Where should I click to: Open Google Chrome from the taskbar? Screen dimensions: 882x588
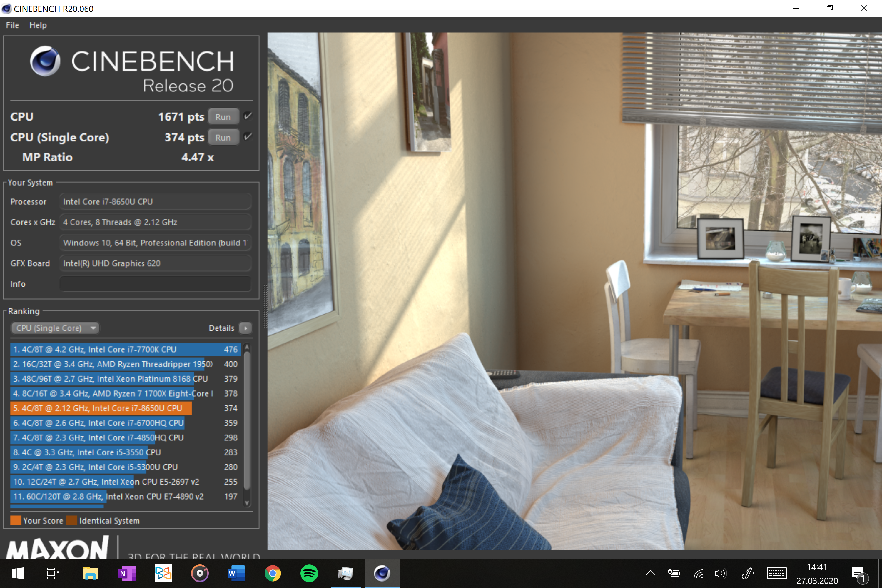(x=273, y=573)
